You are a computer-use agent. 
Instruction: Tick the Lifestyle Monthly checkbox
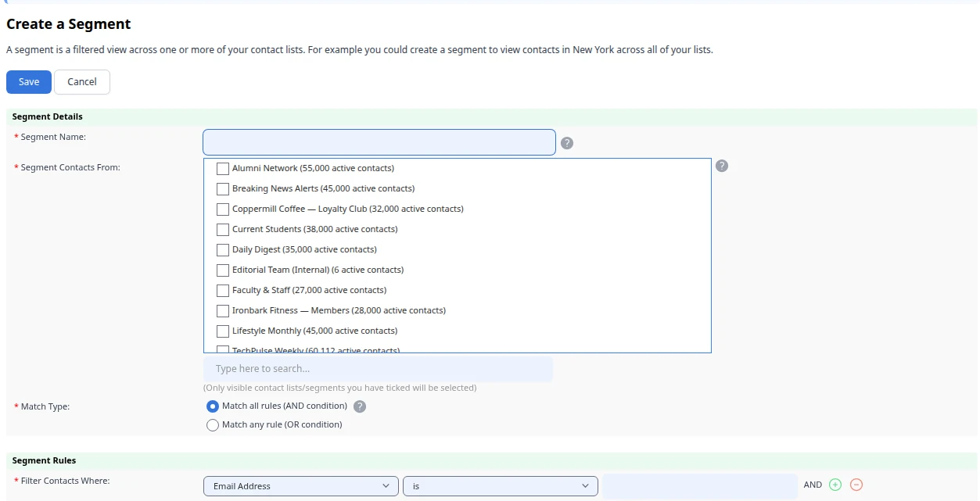point(223,331)
